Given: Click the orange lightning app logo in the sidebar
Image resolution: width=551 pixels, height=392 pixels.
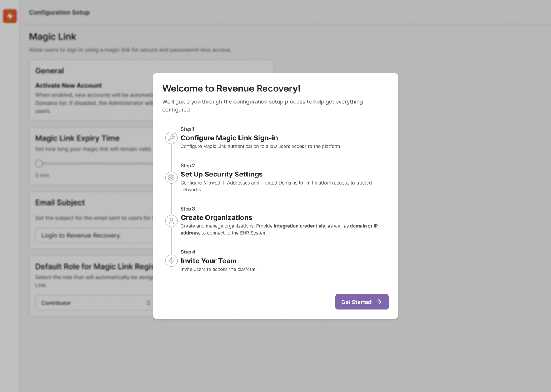Looking at the screenshot, I should (10, 16).
